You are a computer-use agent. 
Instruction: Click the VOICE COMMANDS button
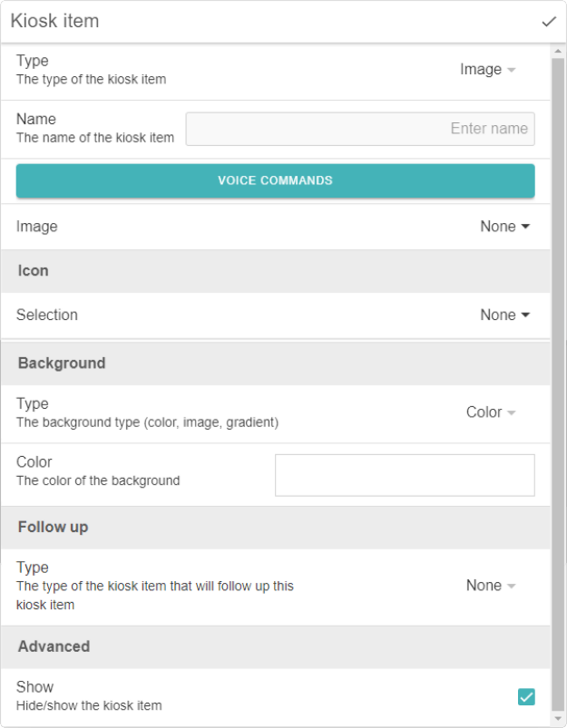275,180
